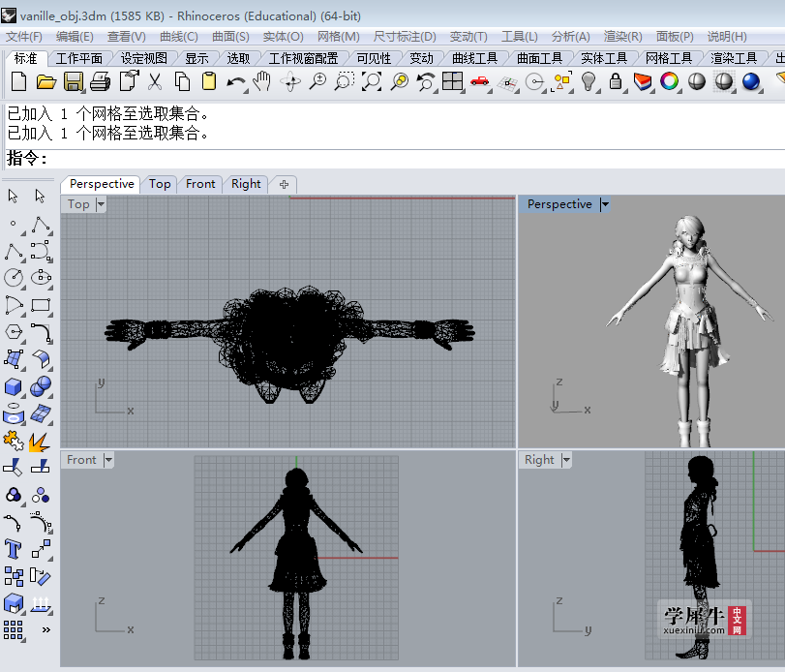The width and height of the screenshot is (785, 672).
Task: Click the red car set view icon
Action: (x=479, y=81)
